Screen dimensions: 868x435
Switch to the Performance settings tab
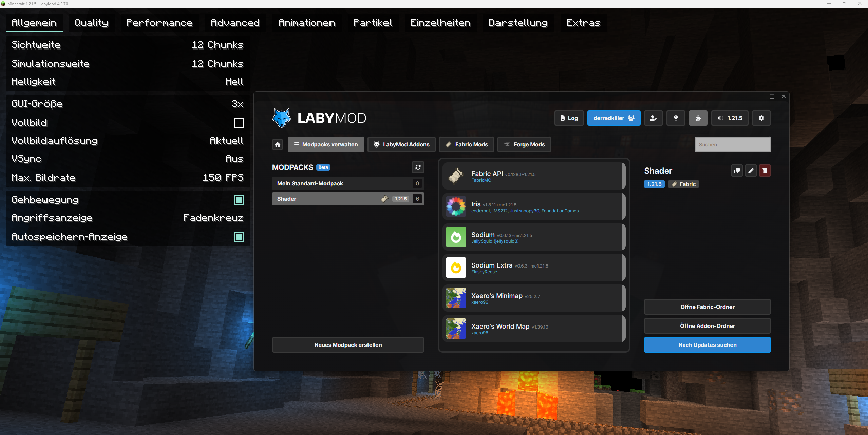159,23
